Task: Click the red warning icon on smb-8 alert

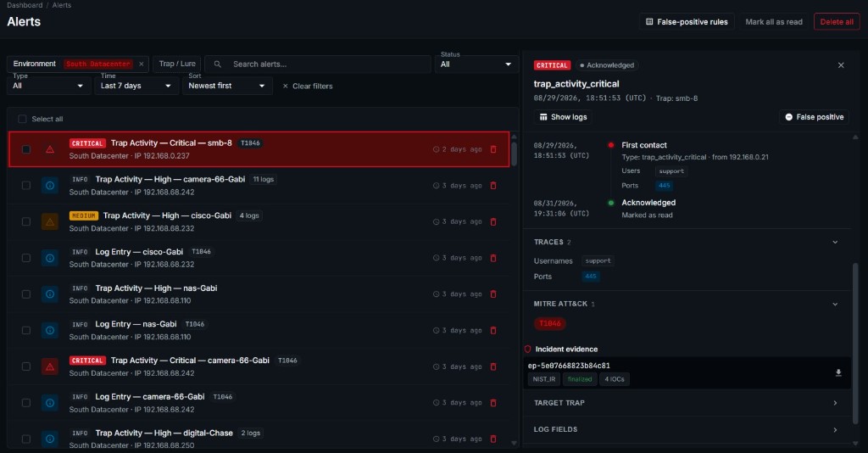Action: pyautogui.click(x=50, y=149)
